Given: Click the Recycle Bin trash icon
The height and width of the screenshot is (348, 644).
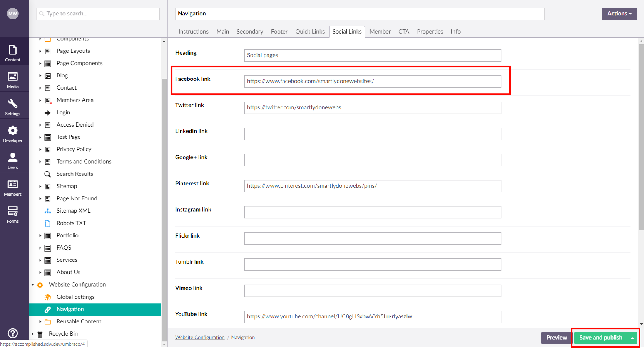Looking at the screenshot, I should point(40,334).
